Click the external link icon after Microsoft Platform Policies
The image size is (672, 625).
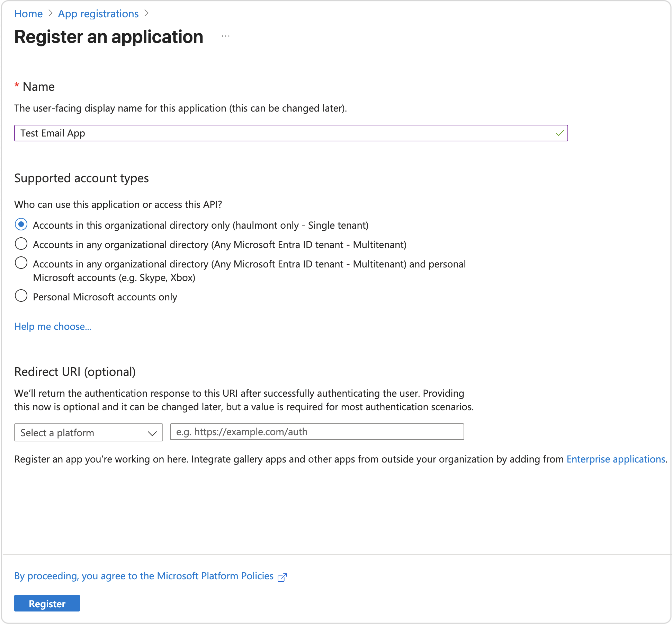pyautogui.click(x=282, y=576)
